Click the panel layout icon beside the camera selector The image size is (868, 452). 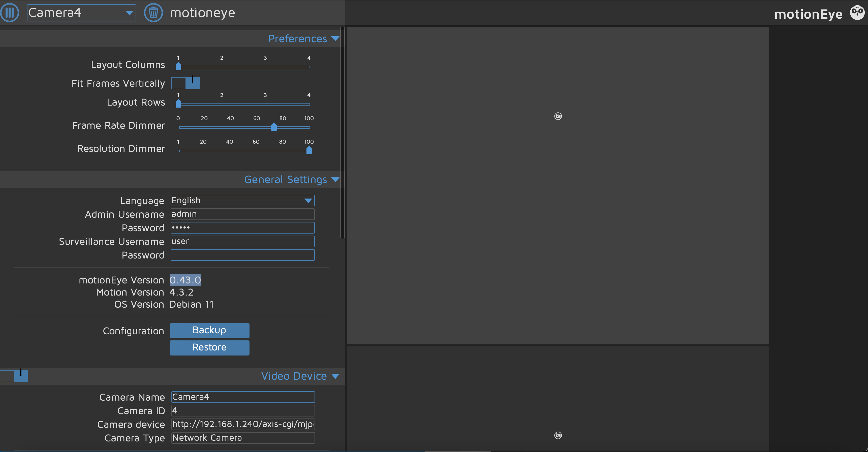pos(10,12)
